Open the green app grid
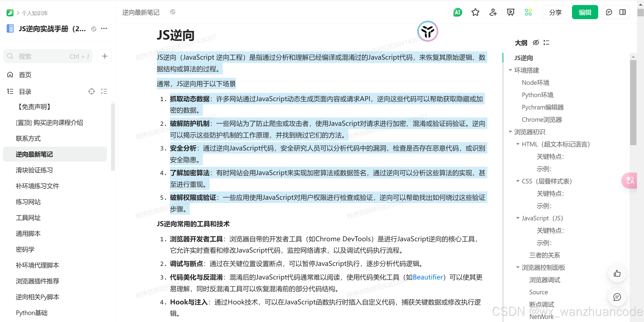This screenshot has width=644, height=322. (x=528, y=12)
